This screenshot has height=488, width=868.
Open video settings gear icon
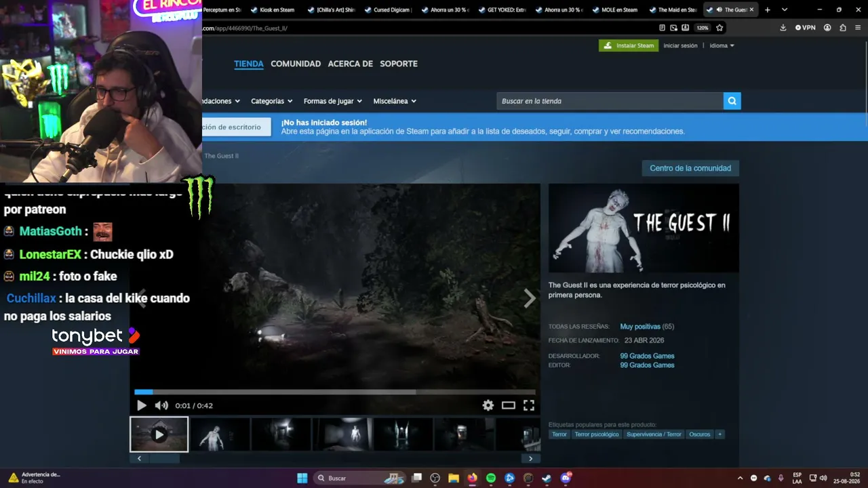(x=488, y=405)
